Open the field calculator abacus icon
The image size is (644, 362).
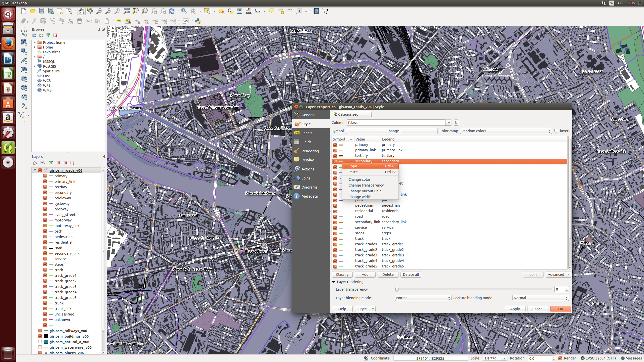[248, 11]
